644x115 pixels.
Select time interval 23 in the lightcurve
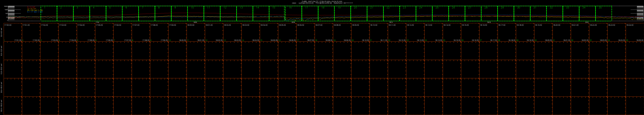(408, 14)
